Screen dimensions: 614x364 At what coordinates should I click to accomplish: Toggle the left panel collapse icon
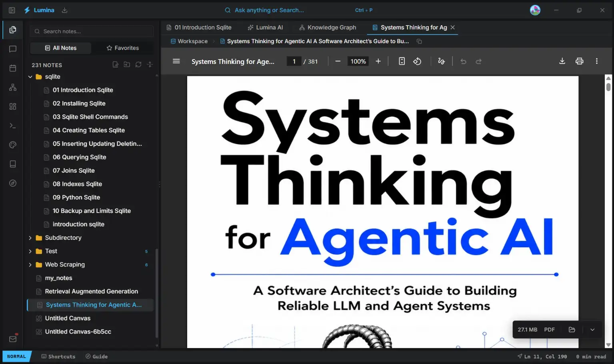coord(12,10)
